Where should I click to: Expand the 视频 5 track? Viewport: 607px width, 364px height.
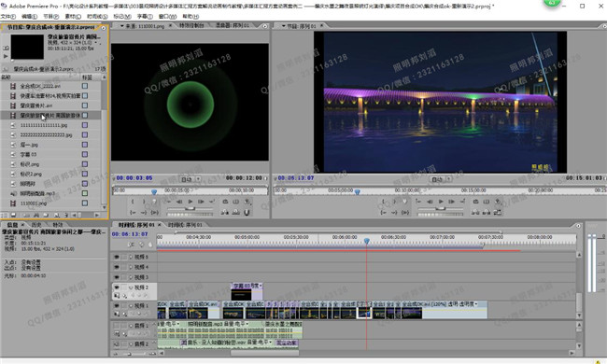131,257
